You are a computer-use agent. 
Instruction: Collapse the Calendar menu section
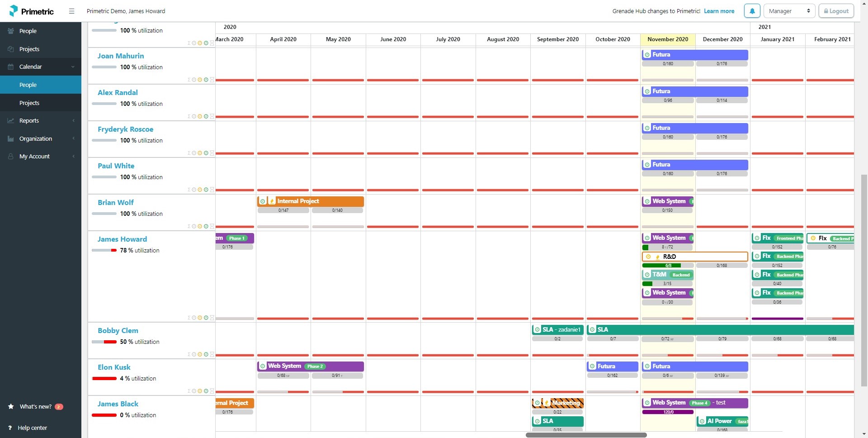pyautogui.click(x=41, y=67)
